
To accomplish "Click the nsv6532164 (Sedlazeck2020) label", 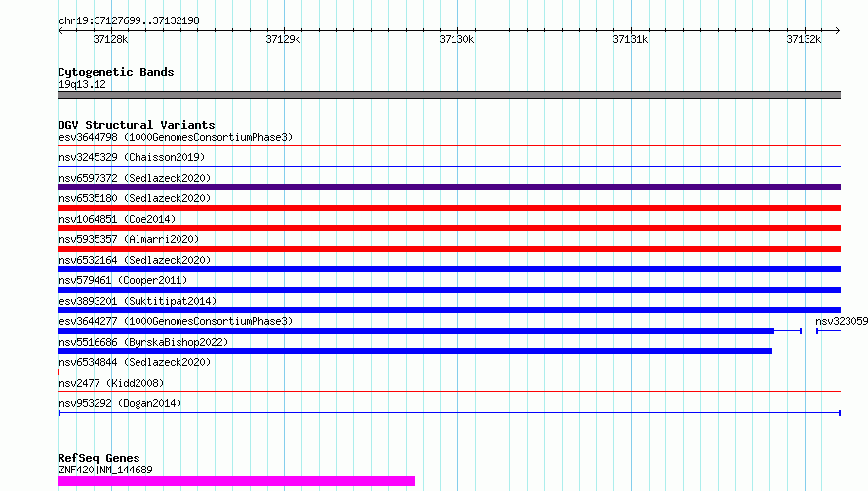I will coord(135,260).
